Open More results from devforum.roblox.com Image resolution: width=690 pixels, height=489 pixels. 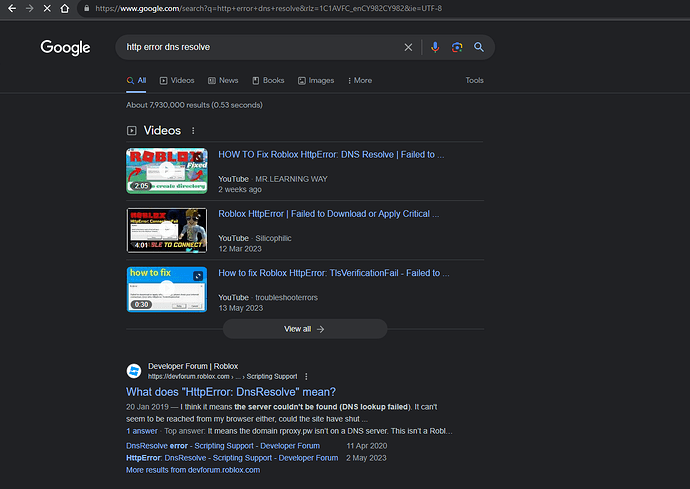point(193,470)
